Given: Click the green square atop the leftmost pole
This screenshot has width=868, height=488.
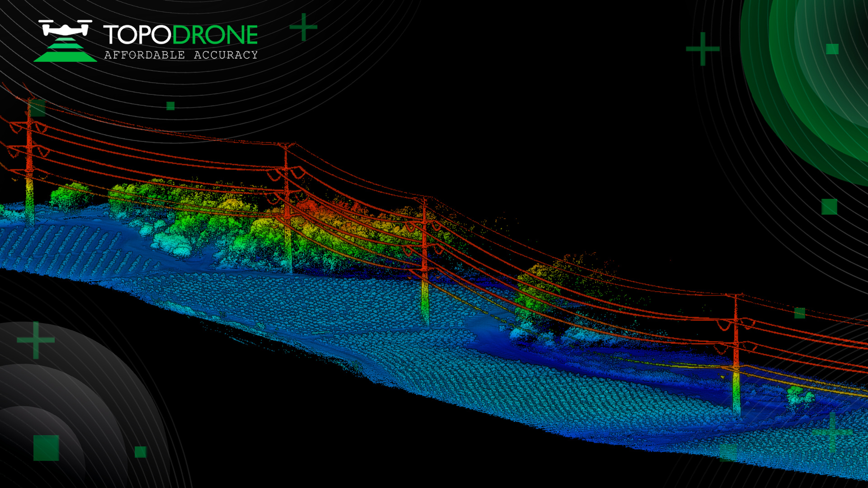Looking at the screenshot, I should click(38, 108).
